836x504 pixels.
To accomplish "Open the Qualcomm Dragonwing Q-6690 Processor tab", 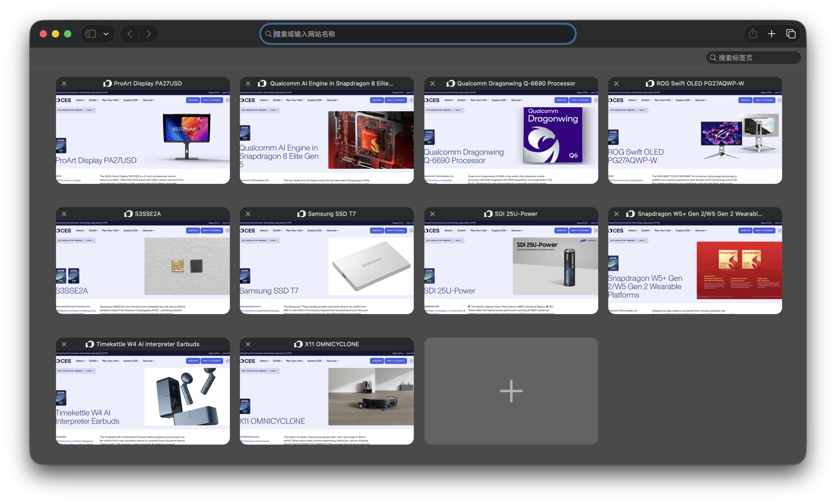I will coord(511,136).
